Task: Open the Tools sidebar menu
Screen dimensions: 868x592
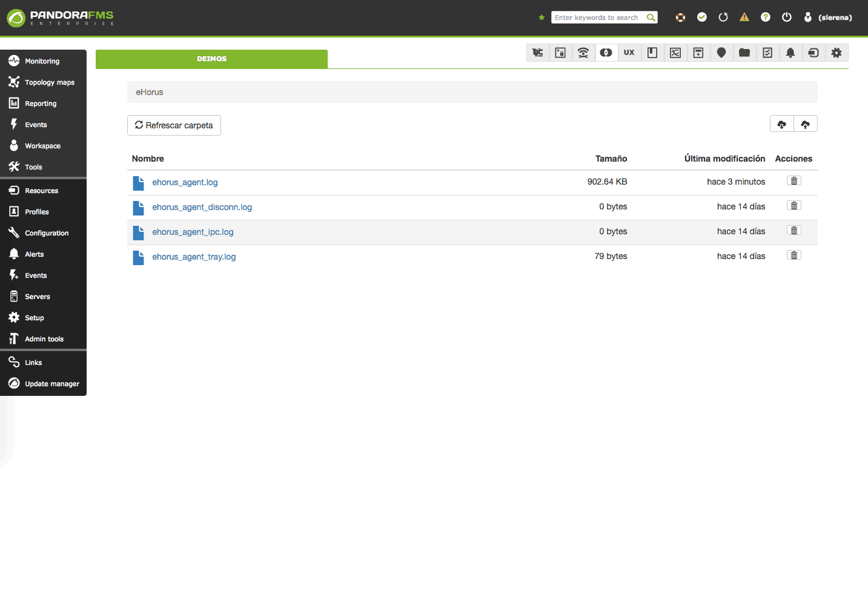Action: click(43, 167)
